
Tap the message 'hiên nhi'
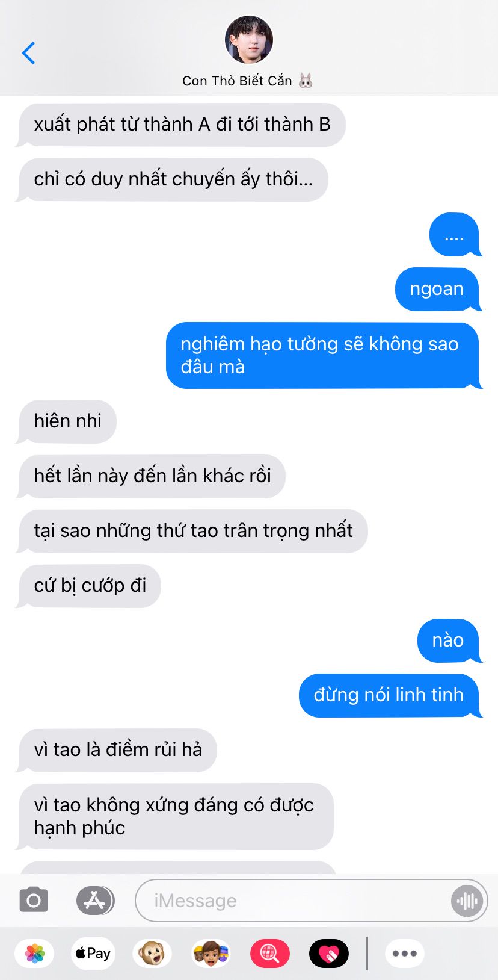(x=67, y=421)
